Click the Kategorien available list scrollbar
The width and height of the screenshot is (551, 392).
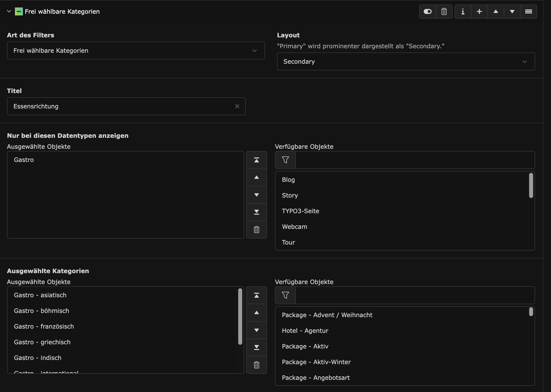[x=531, y=312]
